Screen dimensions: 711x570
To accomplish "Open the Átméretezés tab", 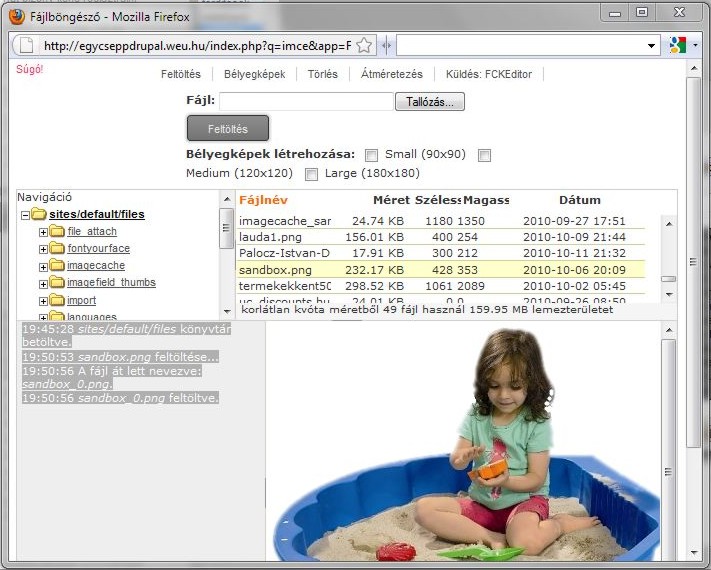I will coord(392,74).
